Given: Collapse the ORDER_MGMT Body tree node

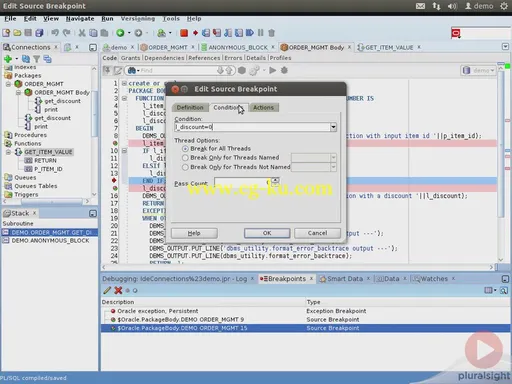Looking at the screenshot, I should click(x=19, y=92).
